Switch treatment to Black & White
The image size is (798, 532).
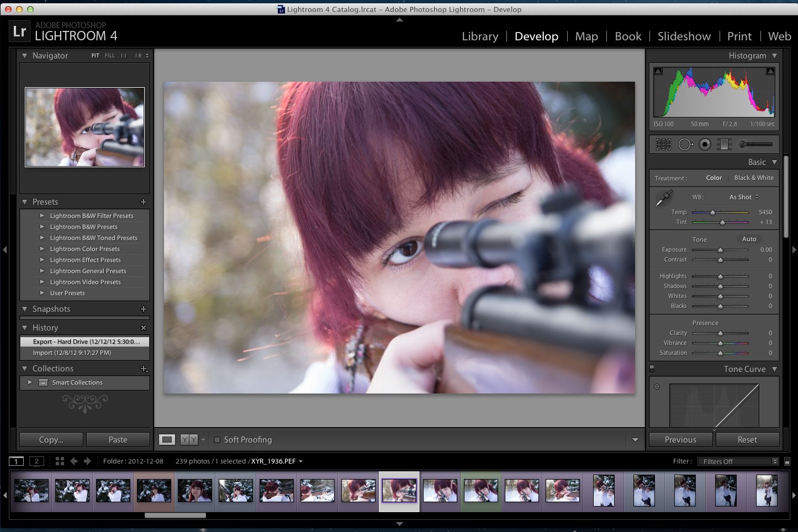pyautogui.click(x=754, y=178)
